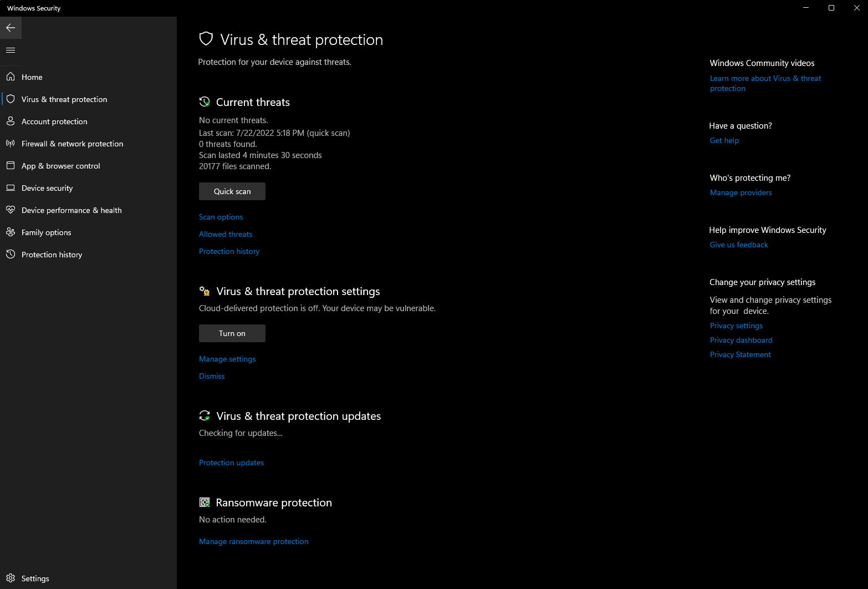The width and height of the screenshot is (868, 589).
Task: Click the Family options people icon
Action: click(x=11, y=232)
